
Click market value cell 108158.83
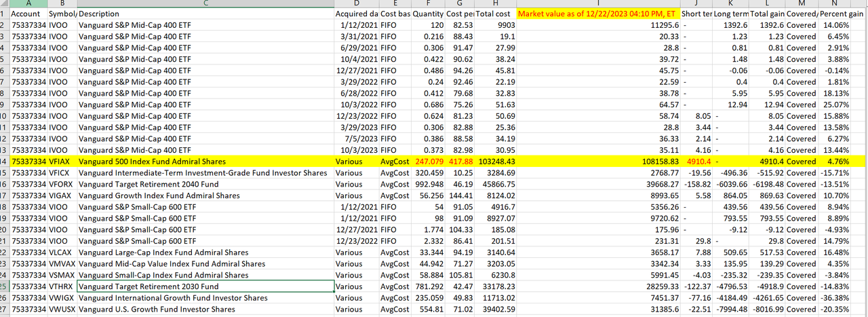[x=598, y=162]
